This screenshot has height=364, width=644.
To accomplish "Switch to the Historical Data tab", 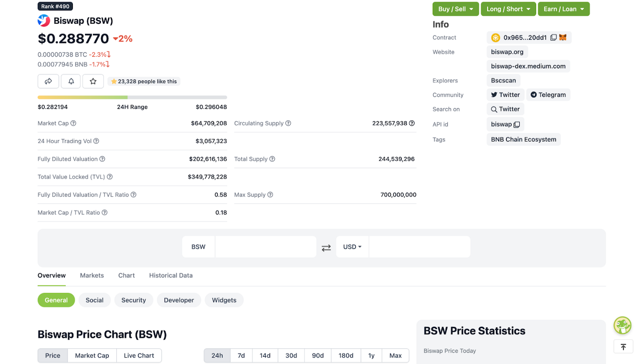I will (171, 276).
